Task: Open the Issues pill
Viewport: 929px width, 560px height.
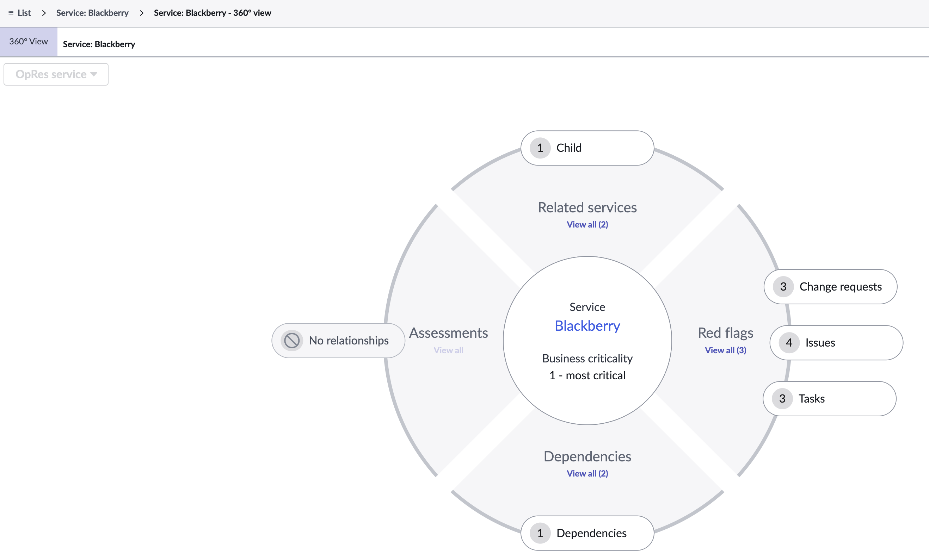Action: tap(836, 343)
